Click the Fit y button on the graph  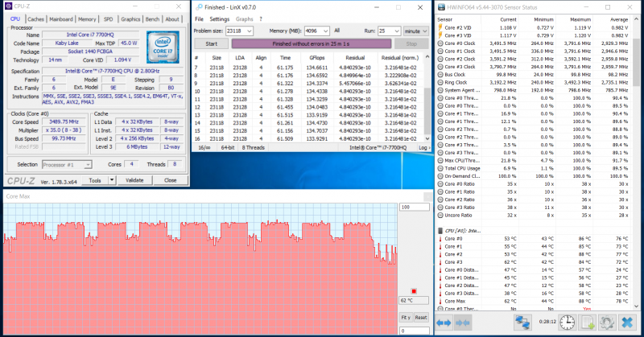(x=406, y=318)
